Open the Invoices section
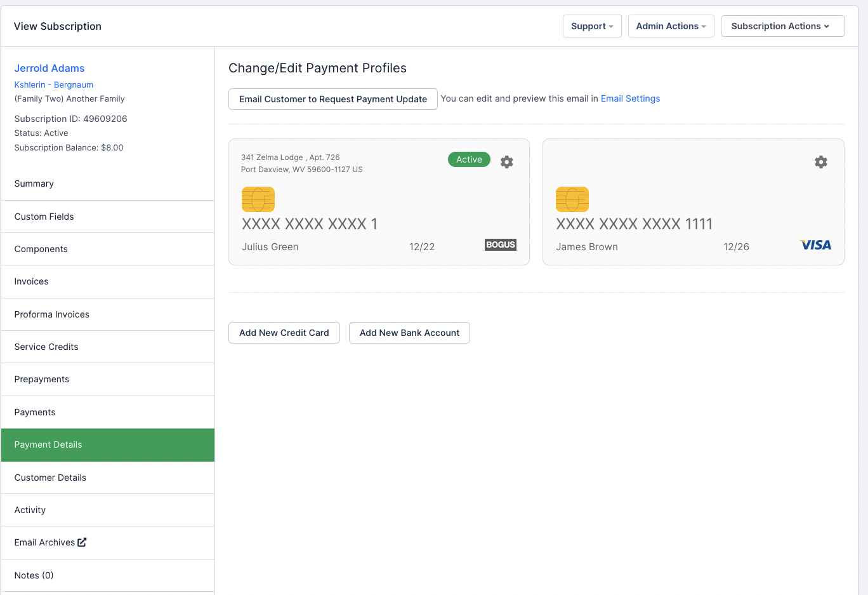Viewport: 868px width, 595px height. [31, 281]
